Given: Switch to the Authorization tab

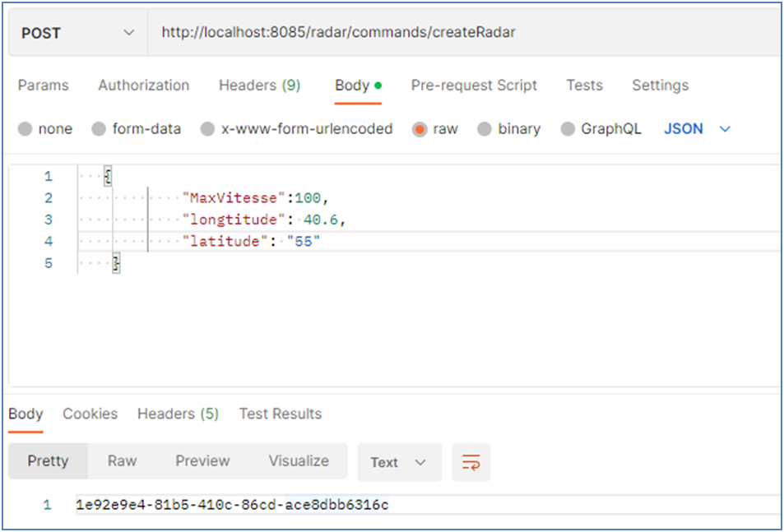Looking at the screenshot, I should [x=143, y=85].
